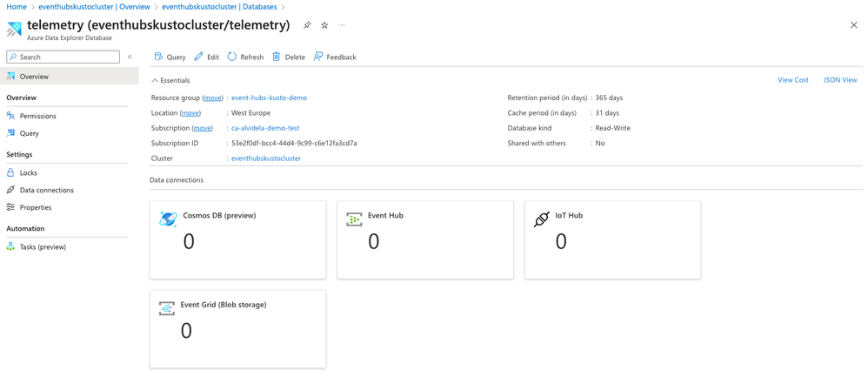Open the IoT Hub connection tile

point(612,240)
